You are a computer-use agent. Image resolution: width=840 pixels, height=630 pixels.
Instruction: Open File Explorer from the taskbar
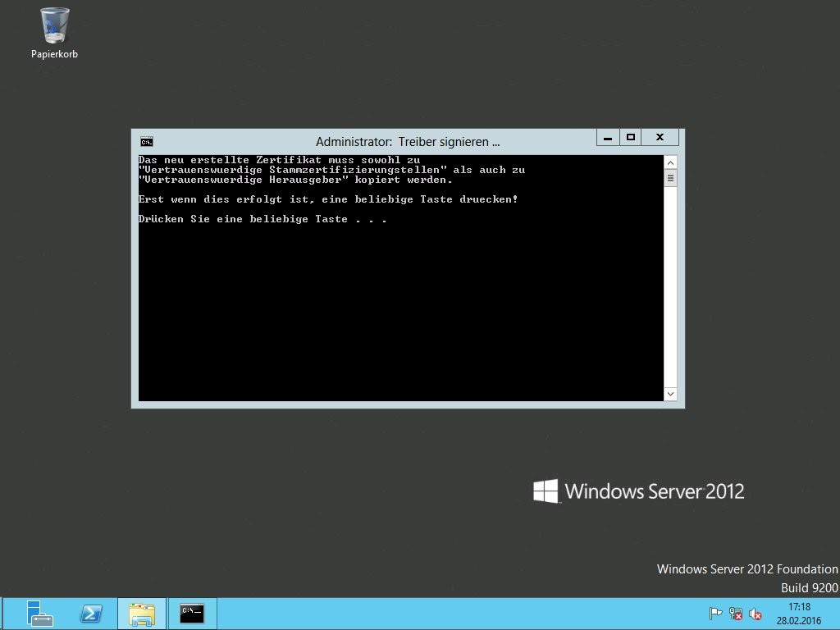tap(142, 614)
